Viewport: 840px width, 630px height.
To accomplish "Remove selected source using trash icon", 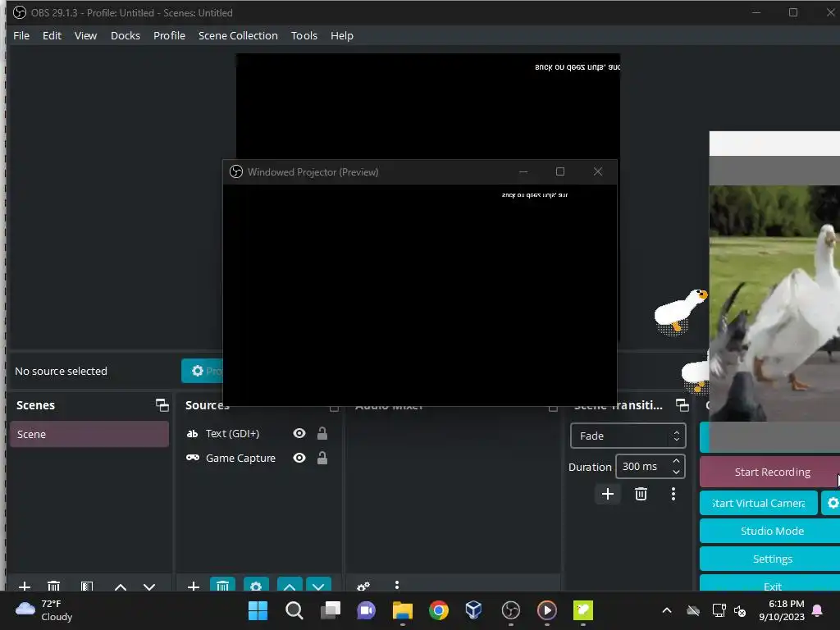I will (x=223, y=585).
